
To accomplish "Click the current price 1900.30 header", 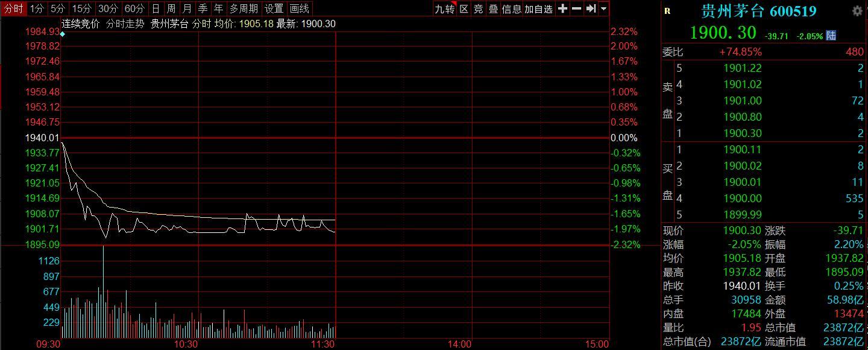I will tap(723, 33).
